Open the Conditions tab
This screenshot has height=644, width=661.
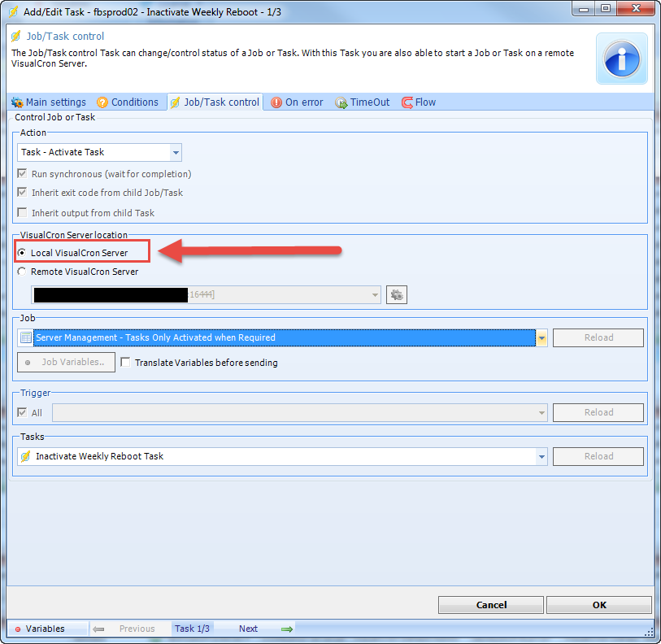click(128, 102)
